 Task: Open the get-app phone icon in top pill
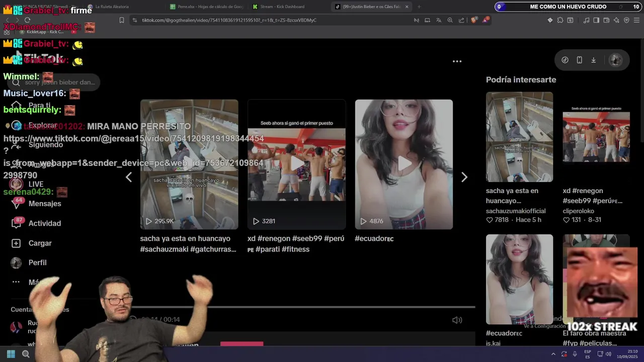click(x=579, y=60)
